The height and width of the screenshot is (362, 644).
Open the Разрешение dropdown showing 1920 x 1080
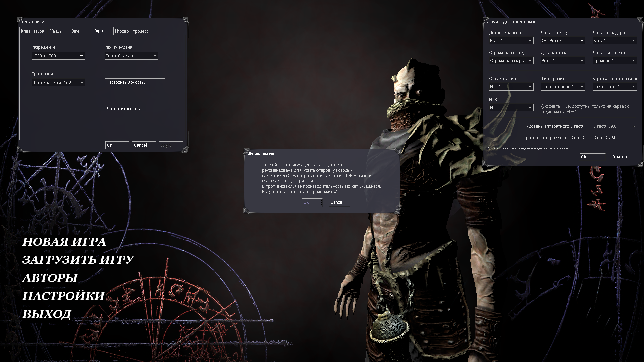pos(58,56)
